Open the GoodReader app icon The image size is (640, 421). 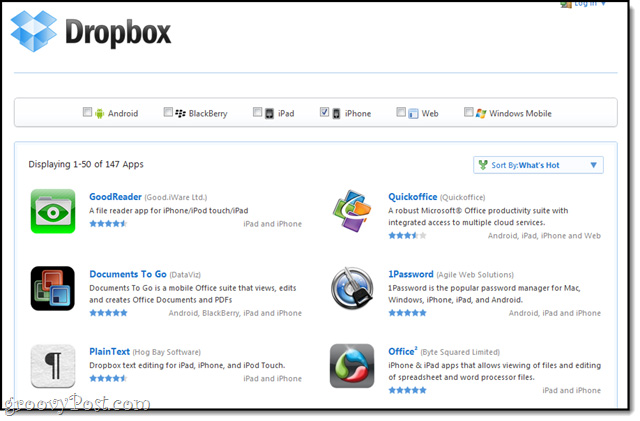[53, 211]
